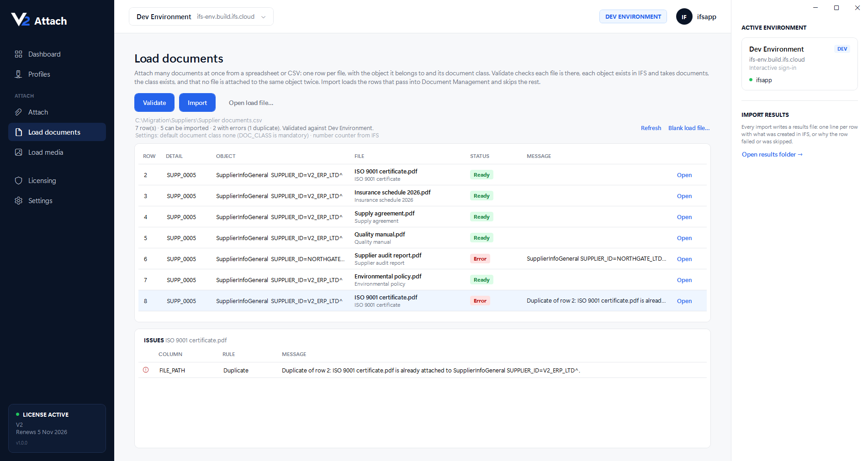Click Open link for Insurance schedule 2026.pdf
868x461 pixels.
(x=684, y=196)
